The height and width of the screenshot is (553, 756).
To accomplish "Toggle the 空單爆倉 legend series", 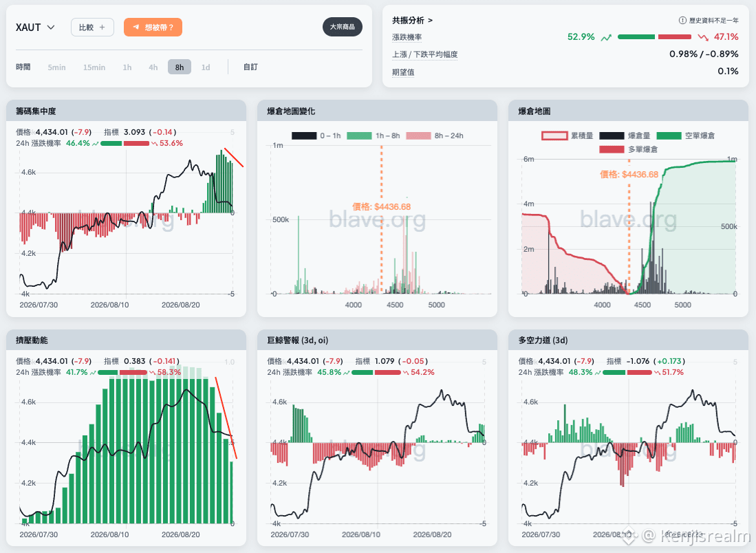I will pos(686,136).
